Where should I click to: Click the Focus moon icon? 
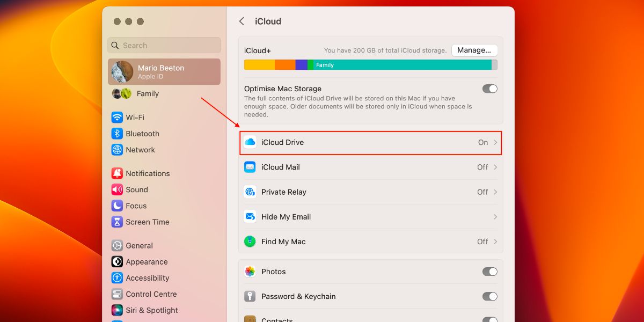click(x=117, y=206)
